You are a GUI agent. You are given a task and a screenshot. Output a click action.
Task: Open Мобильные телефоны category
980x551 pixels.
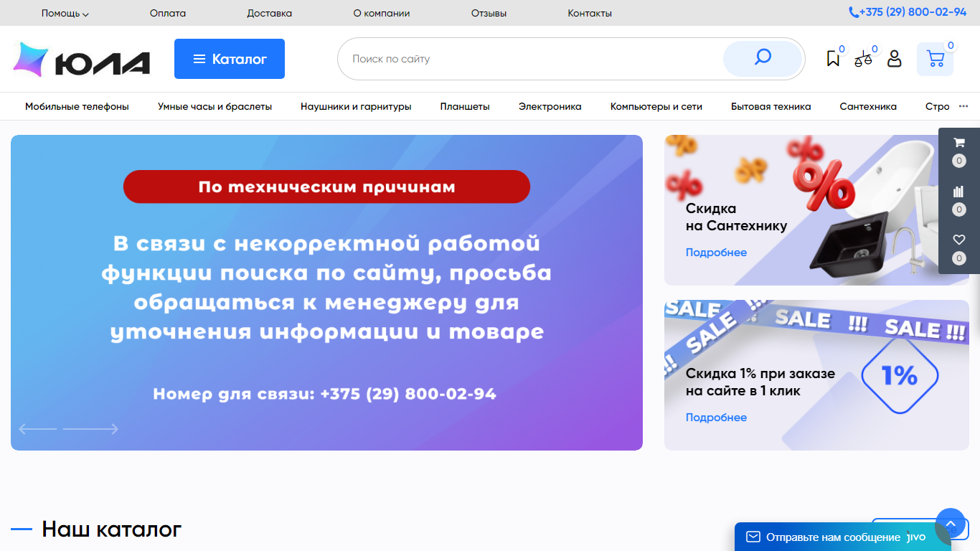click(77, 106)
